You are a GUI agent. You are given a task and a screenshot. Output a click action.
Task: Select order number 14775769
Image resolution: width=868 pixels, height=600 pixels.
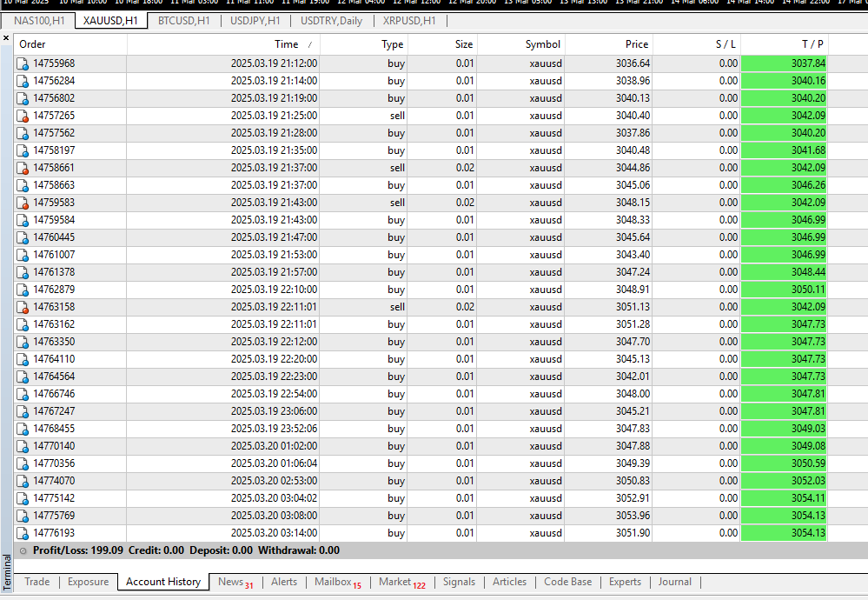point(54,516)
